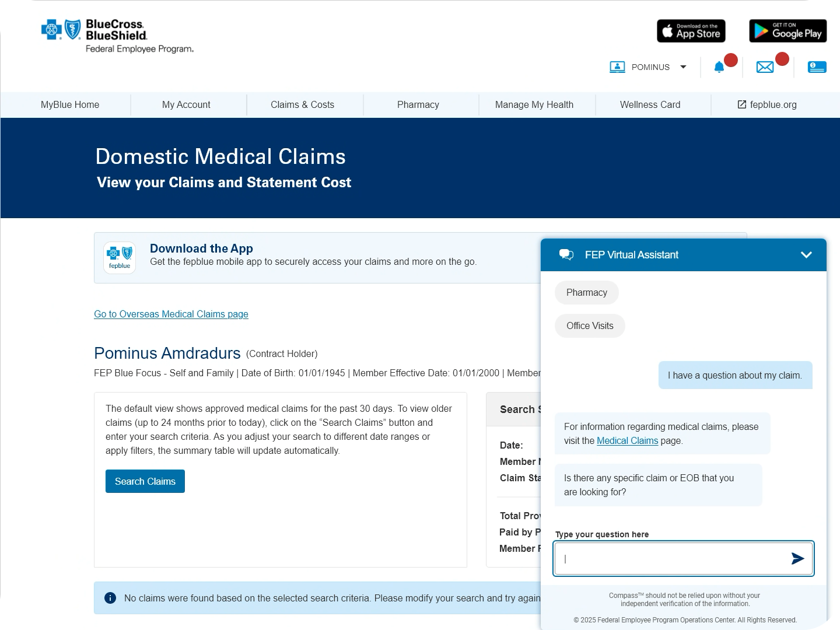Open the fepblue.org external link
840x630 pixels.
pyautogui.click(x=766, y=105)
